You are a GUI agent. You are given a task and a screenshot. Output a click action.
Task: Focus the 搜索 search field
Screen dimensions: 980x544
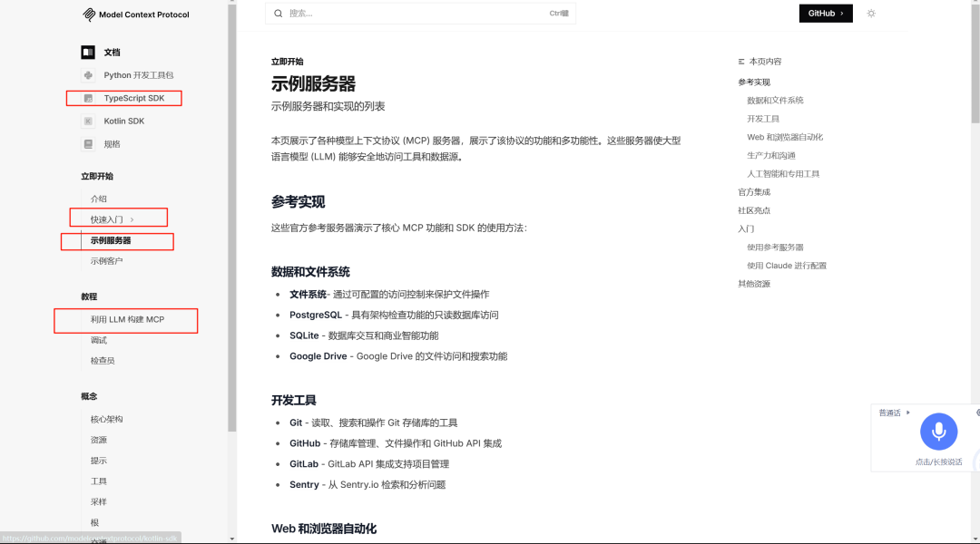pos(421,13)
